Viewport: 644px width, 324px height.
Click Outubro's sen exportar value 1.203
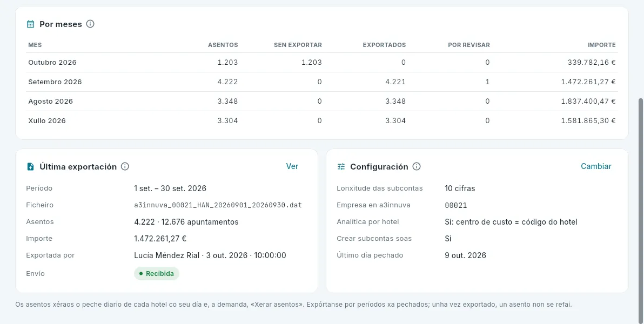pos(311,63)
